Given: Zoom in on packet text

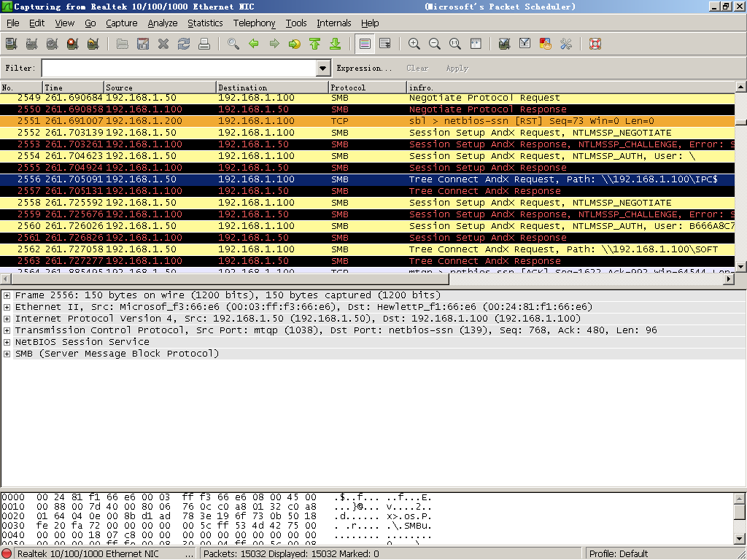Looking at the screenshot, I should pos(414,44).
